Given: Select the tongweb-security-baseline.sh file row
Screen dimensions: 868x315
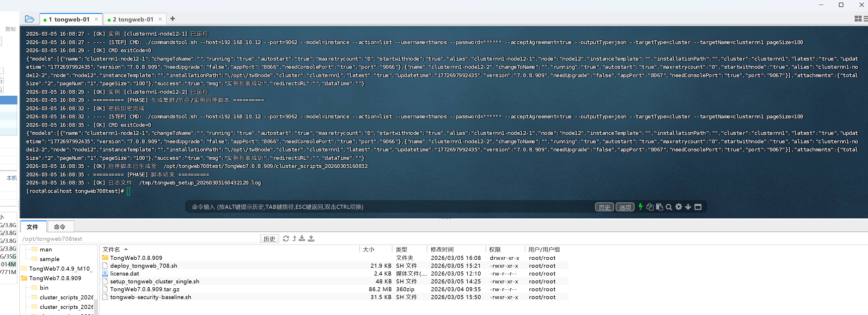Looking at the screenshot, I should [x=335, y=297].
